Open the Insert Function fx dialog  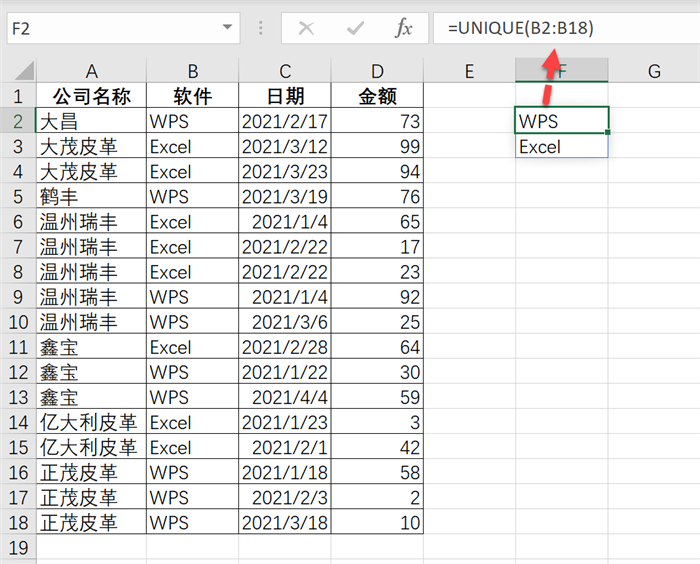pyautogui.click(x=403, y=28)
